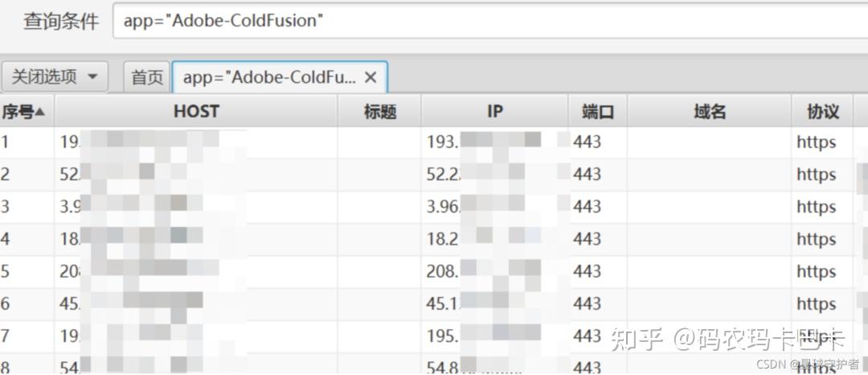This screenshot has width=868, height=375.
Task: Click into the 查询条件 query field
Action: (x=482, y=21)
